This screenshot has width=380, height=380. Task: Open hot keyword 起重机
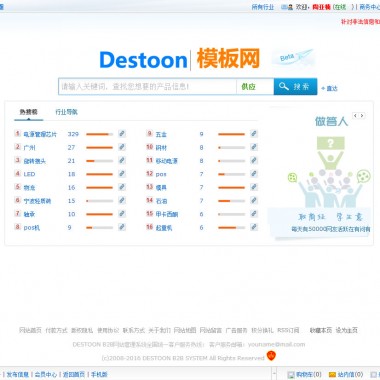point(164,228)
